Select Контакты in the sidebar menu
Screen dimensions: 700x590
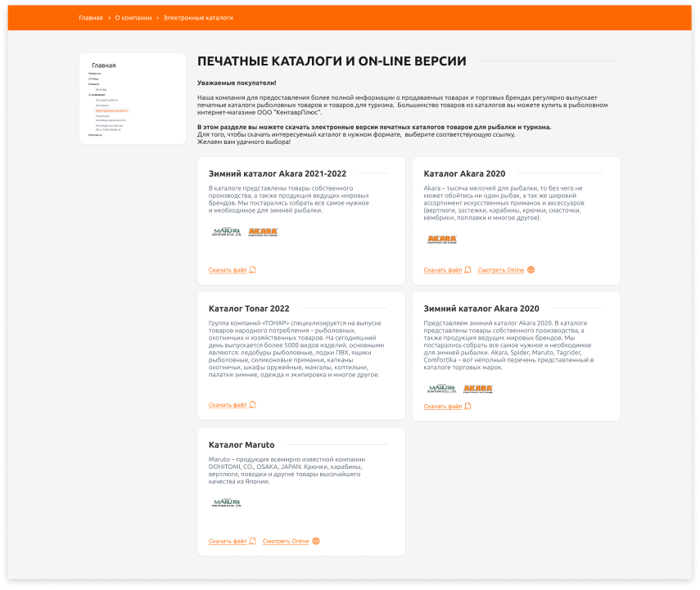click(96, 135)
